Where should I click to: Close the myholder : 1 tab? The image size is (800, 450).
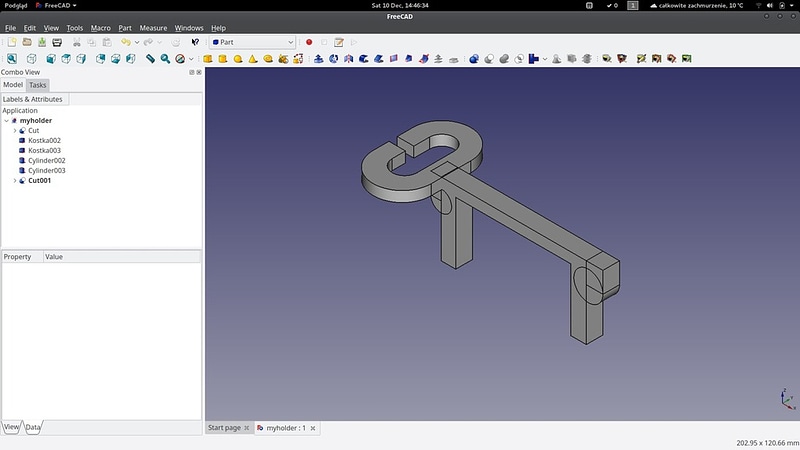313,428
